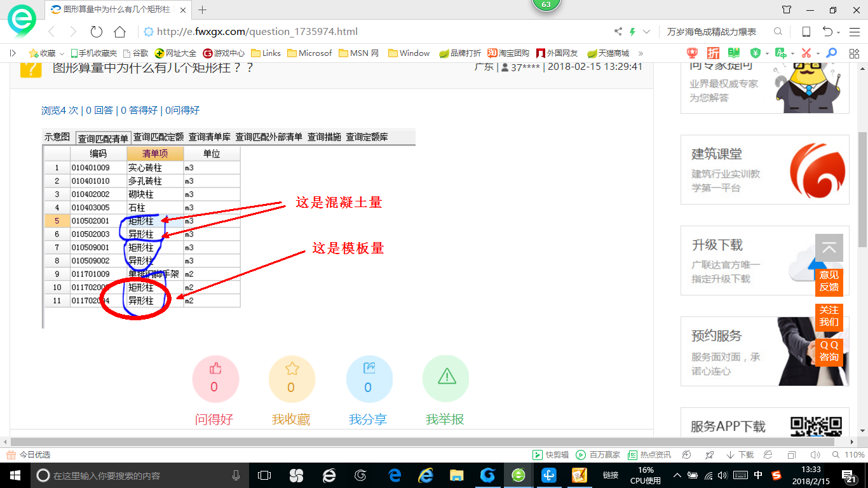Open the dropdown next to scissors icon
The width and height of the screenshot is (868, 488).
[x=818, y=53]
